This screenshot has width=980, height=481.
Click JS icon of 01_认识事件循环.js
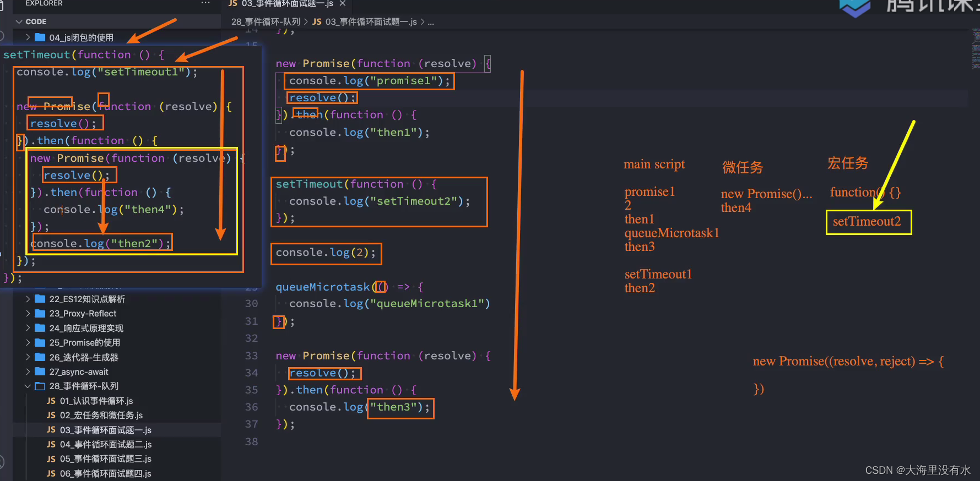coord(51,401)
